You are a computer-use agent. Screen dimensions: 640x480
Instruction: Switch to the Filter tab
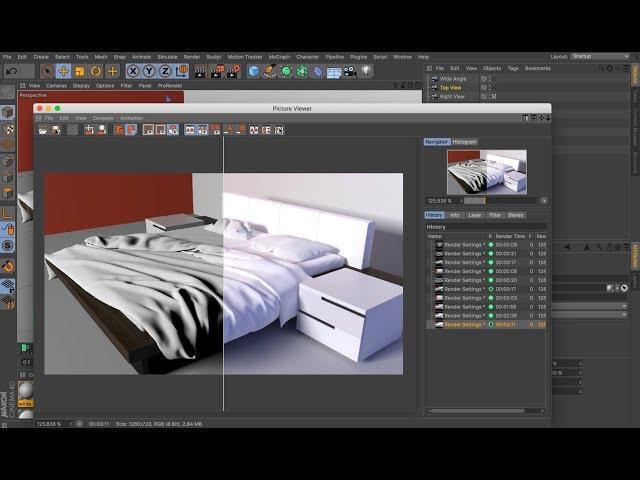click(495, 215)
